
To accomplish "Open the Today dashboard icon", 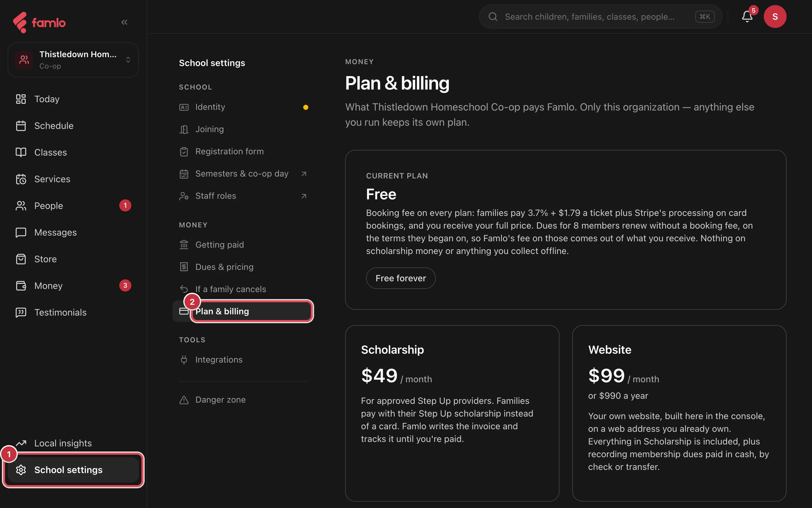I will click(x=21, y=99).
